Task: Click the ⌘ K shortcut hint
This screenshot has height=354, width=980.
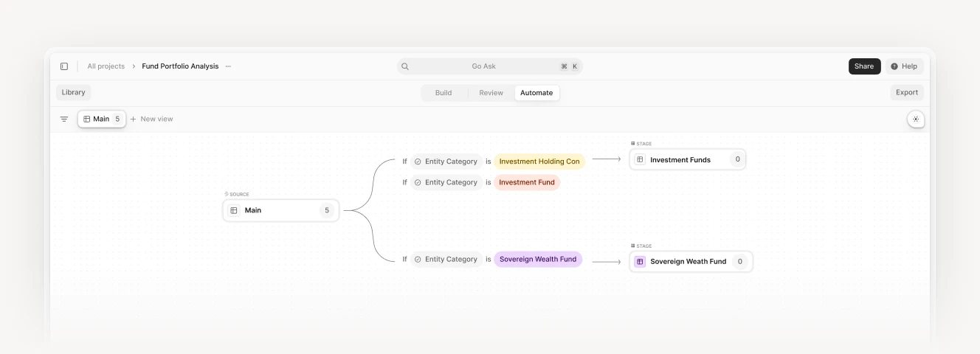Action: [x=569, y=66]
